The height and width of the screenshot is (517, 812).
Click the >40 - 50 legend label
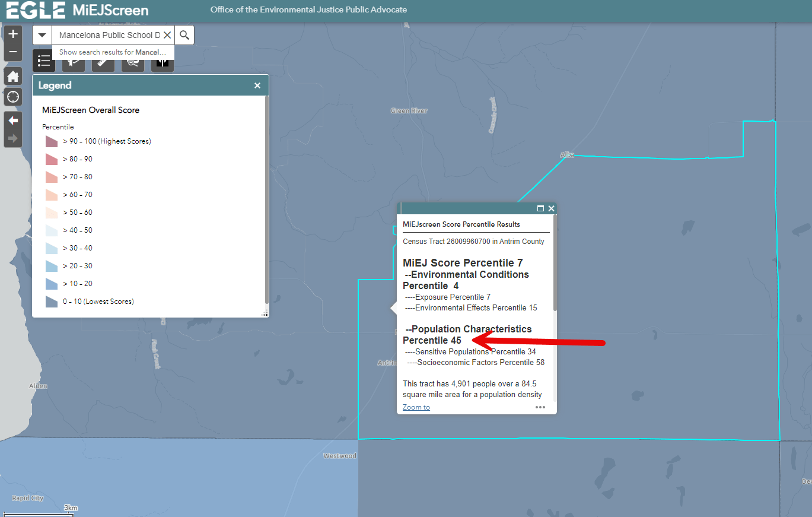(x=78, y=230)
